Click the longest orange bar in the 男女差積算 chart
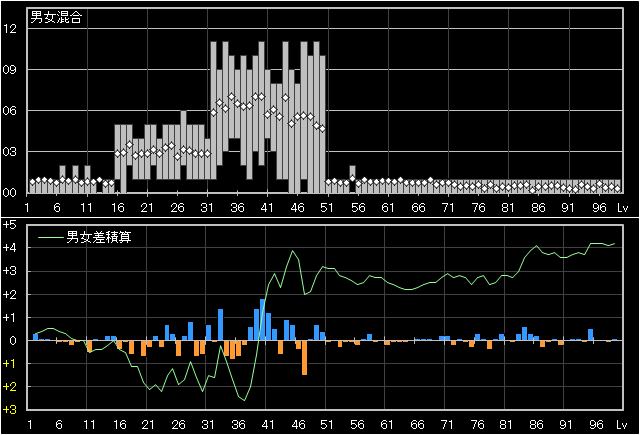Viewport: 640px width, 435px height. click(x=304, y=357)
